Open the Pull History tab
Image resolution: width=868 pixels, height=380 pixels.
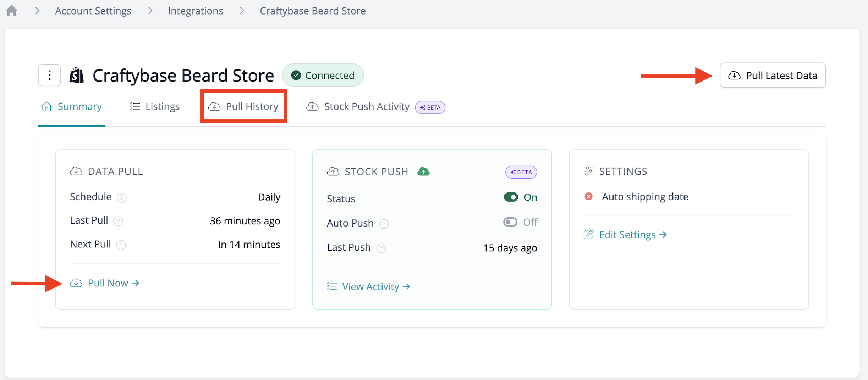[243, 106]
